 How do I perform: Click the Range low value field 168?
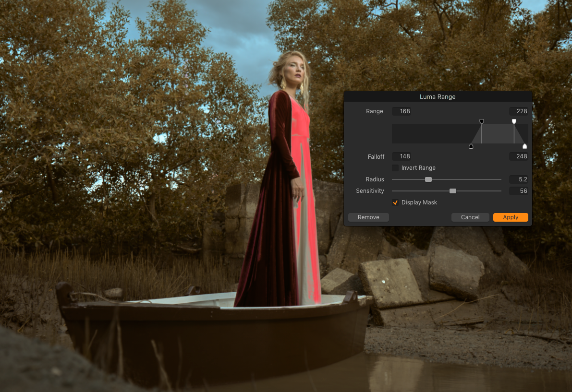tap(402, 111)
